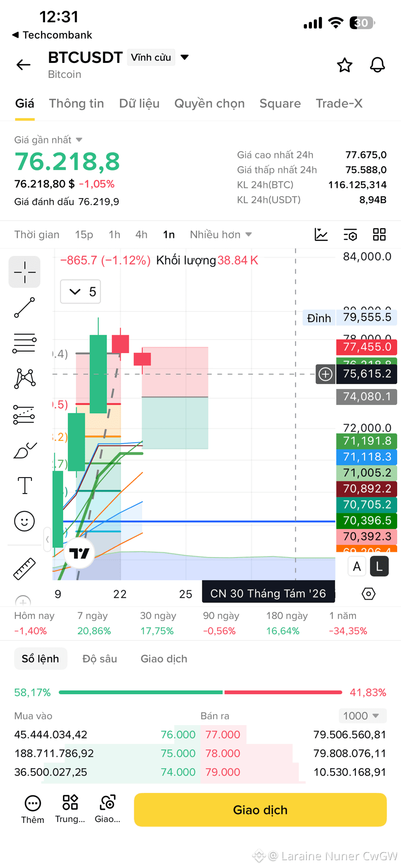Collapse the drawing toolbar side handle

[x=47, y=539]
